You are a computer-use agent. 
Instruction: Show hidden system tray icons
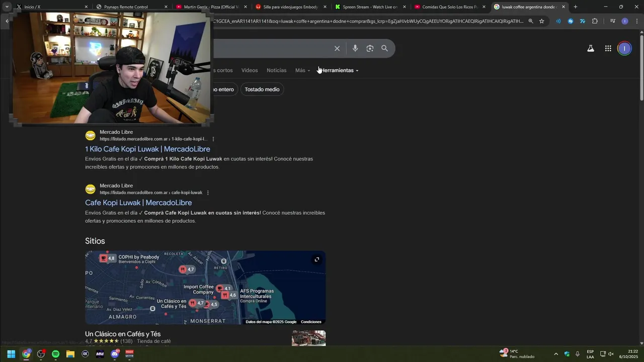(x=555, y=354)
